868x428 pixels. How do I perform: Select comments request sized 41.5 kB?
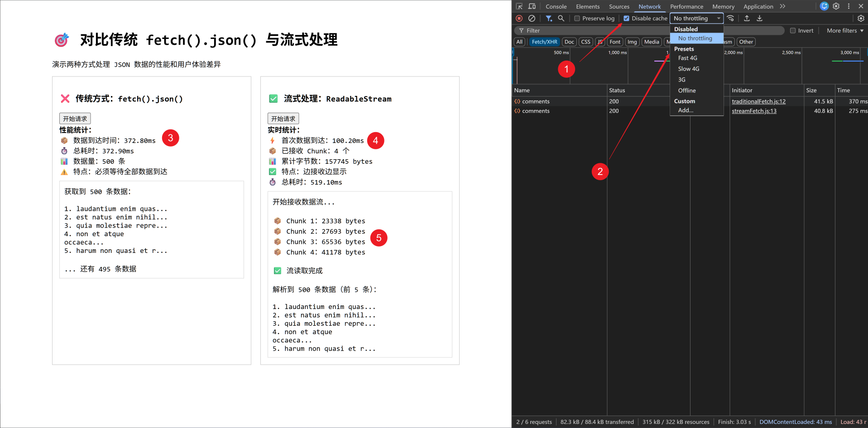[x=690, y=102]
